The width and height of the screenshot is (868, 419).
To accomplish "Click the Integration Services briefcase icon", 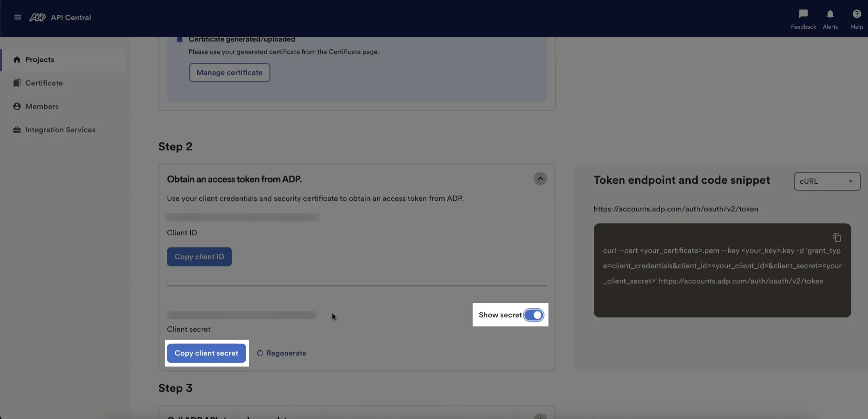I will click(17, 130).
